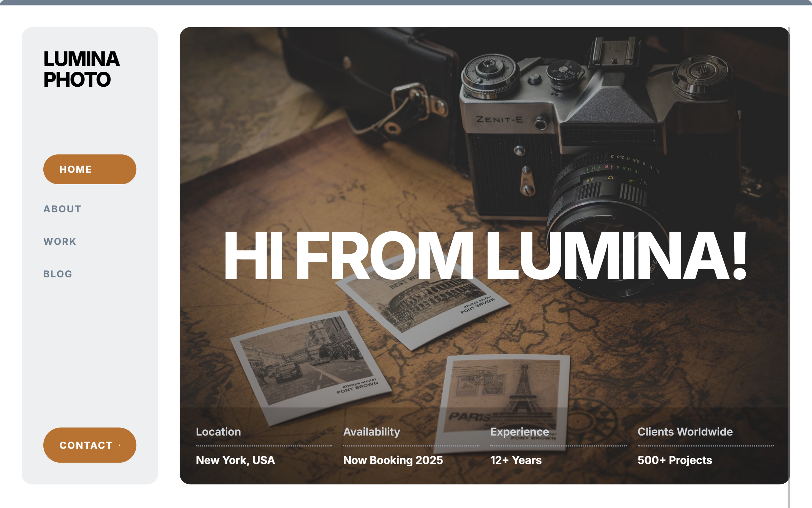The width and height of the screenshot is (812, 508).
Task: Click the CONTACT button
Action: click(x=90, y=445)
